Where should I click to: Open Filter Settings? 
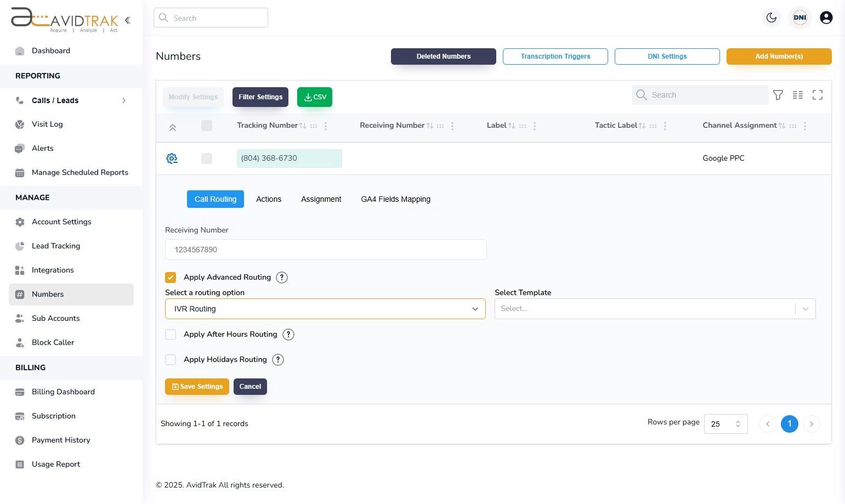pyautogui.click(x=260, y=97)
